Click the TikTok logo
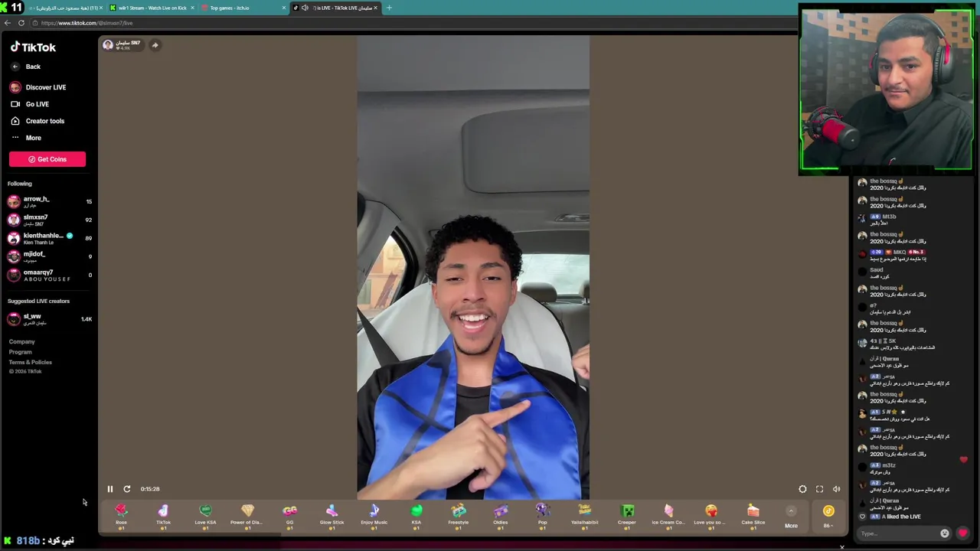Image resolution: width=980 pixels, height=551 pixels. (x=33, y=47)
